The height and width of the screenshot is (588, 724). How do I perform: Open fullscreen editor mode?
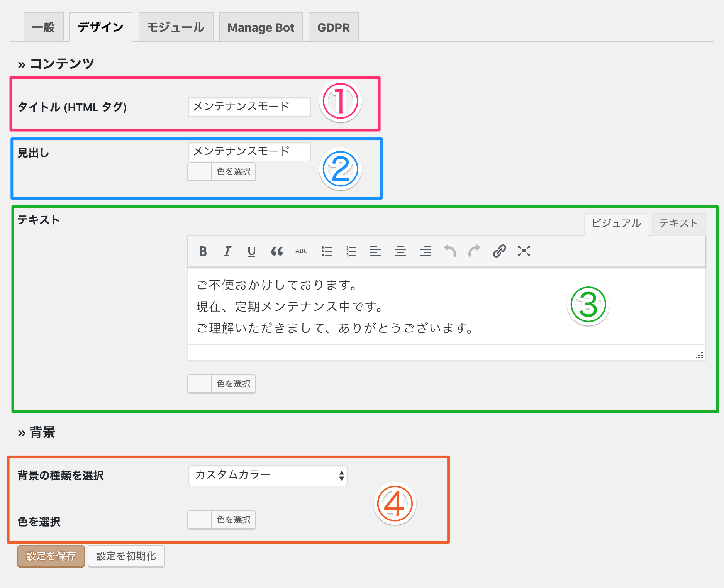524,251
